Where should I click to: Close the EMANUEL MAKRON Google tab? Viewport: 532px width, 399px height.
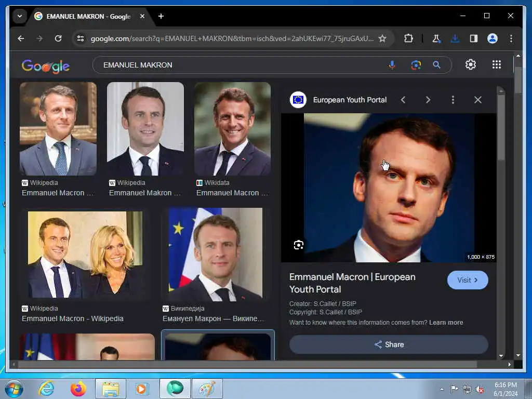pos(142,16)
